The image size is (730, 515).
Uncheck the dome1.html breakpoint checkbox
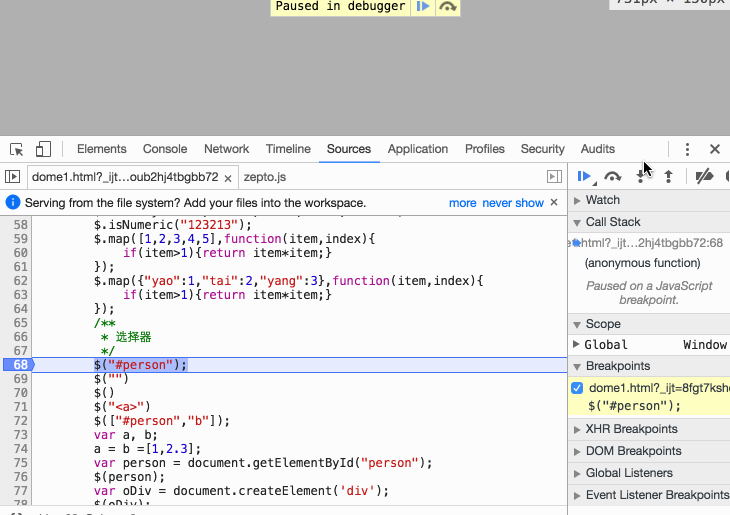[x=577, y=388]
